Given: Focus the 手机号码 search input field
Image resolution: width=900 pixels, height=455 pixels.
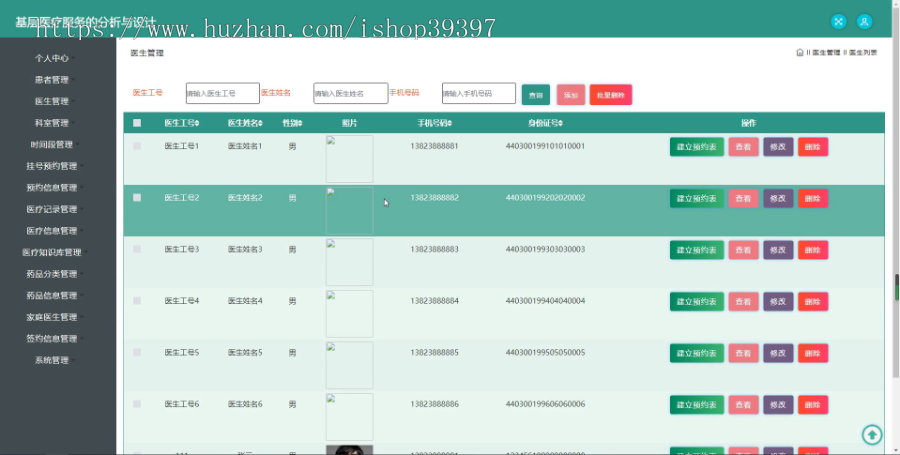Looking at the screenshot, I should pos(479,93).
